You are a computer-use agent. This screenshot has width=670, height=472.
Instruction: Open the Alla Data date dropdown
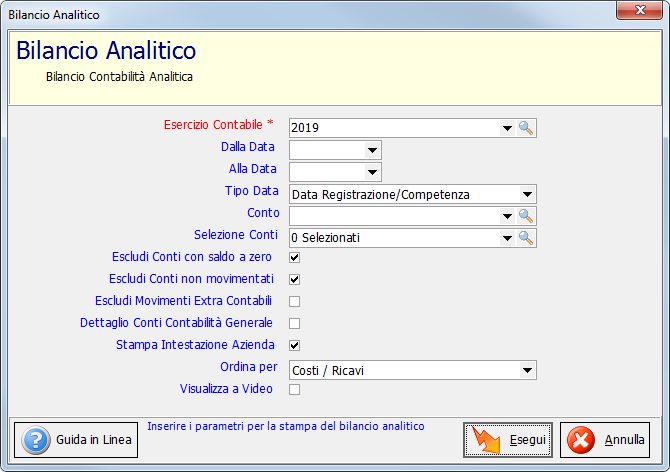coord(372,172)
